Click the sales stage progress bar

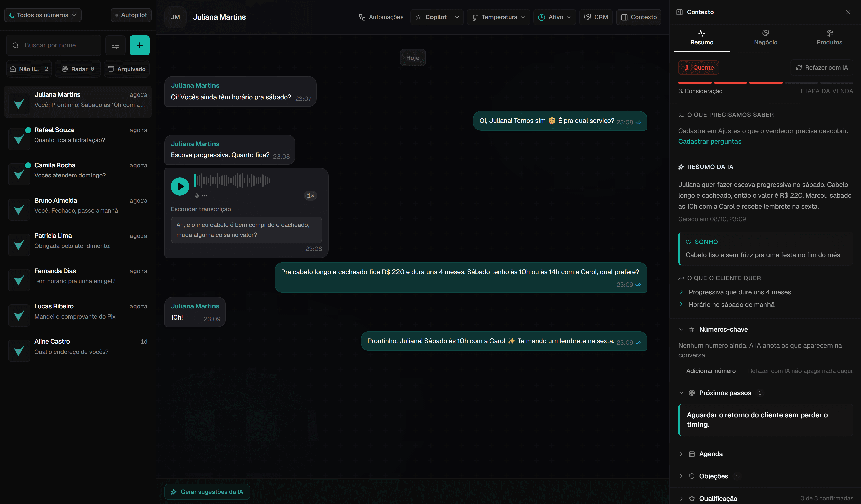pyautogui.click(x=765, y=83)
